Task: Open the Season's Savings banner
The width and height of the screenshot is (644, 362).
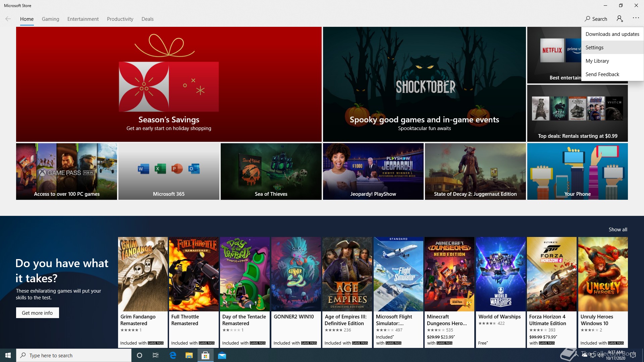Action: click(169, 84)
